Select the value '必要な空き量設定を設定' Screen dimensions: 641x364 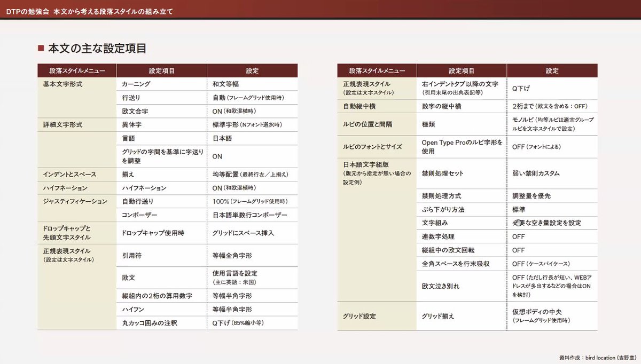click(x=546, y=223)
